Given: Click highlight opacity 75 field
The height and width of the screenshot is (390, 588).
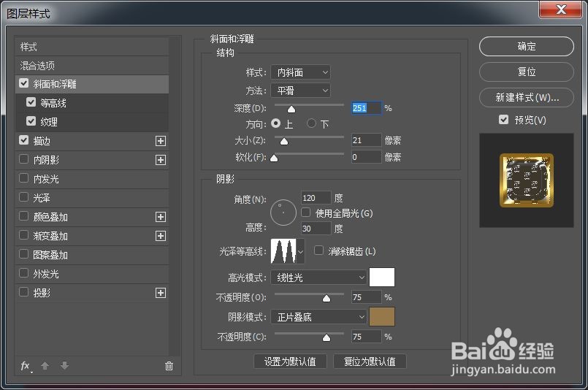Looking at the screenshot, I should coord(366,297).
